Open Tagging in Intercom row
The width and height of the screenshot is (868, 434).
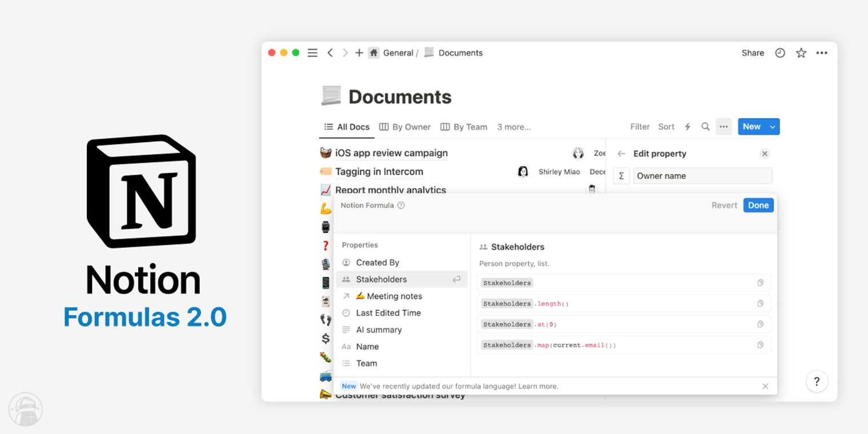379,171
